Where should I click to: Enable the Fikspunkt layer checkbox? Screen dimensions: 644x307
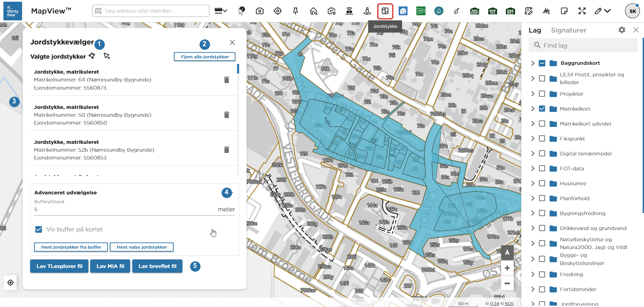coord(542,138)
